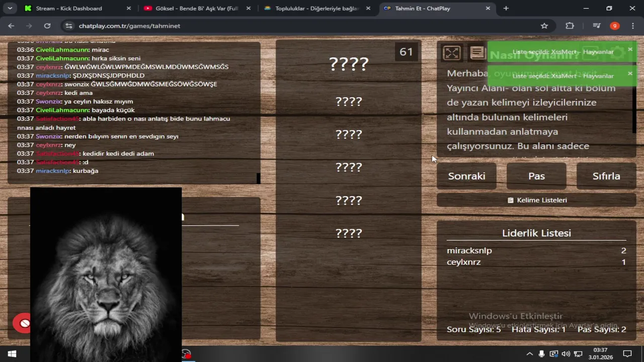Click the microphone tray icon
The width and height of the screenshot is (644, 362).
(541, 353)
